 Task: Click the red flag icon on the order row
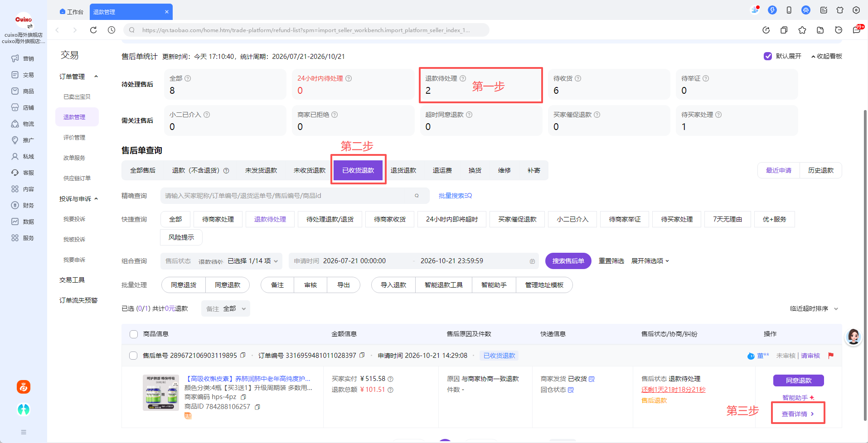pyautogui.click(x=831, y=356)
